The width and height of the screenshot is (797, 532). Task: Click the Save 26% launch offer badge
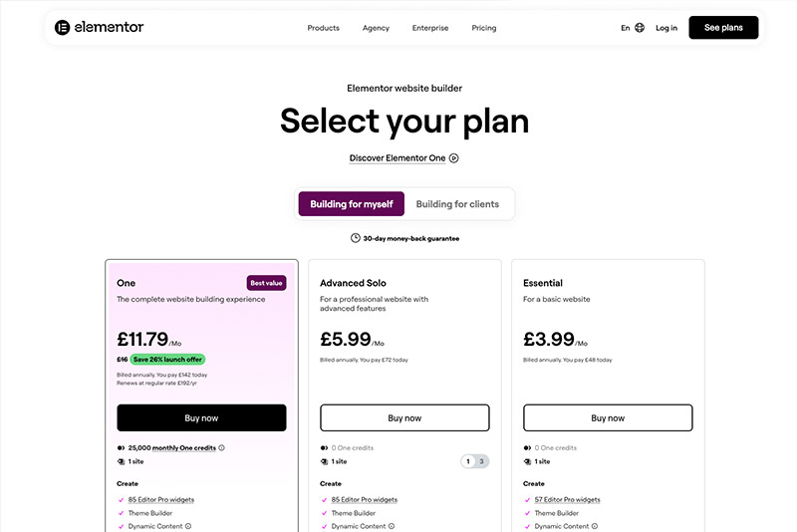(x=169, y=360)
